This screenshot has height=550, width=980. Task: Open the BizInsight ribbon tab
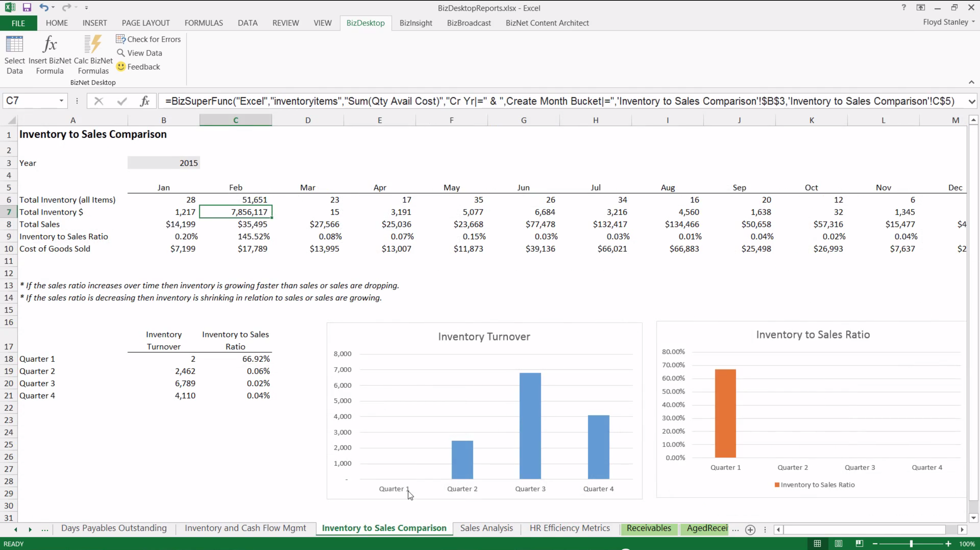click(x=415, y=23)
